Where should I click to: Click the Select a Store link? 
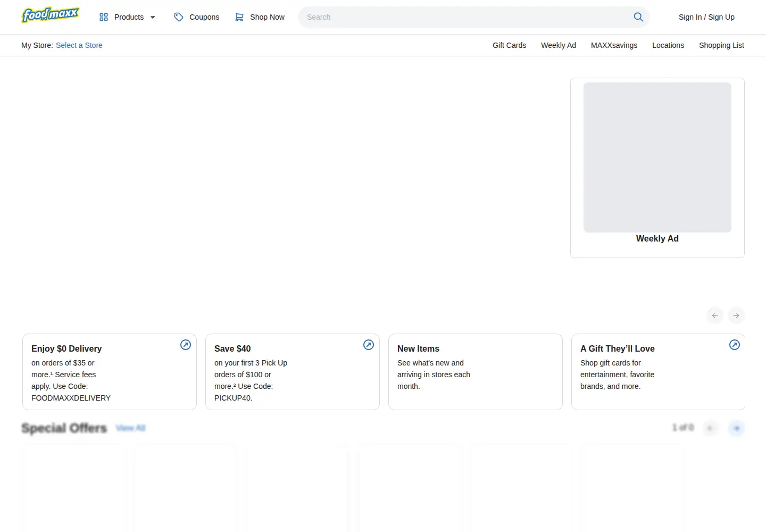point(79,45)
